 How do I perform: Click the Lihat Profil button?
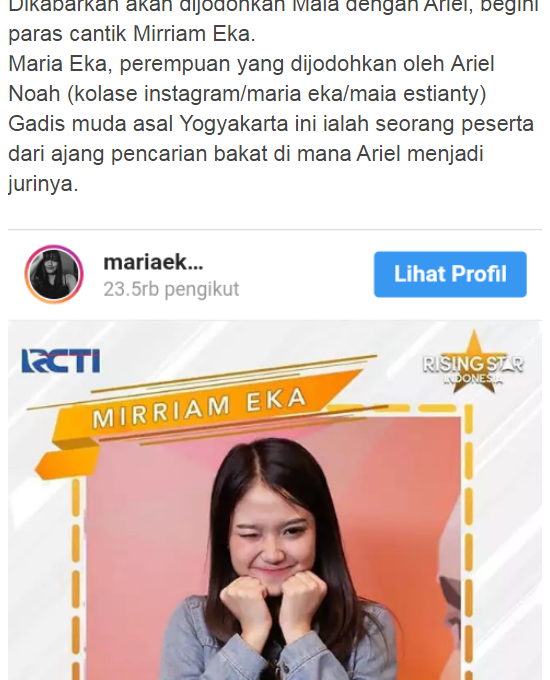coord(450,274)
